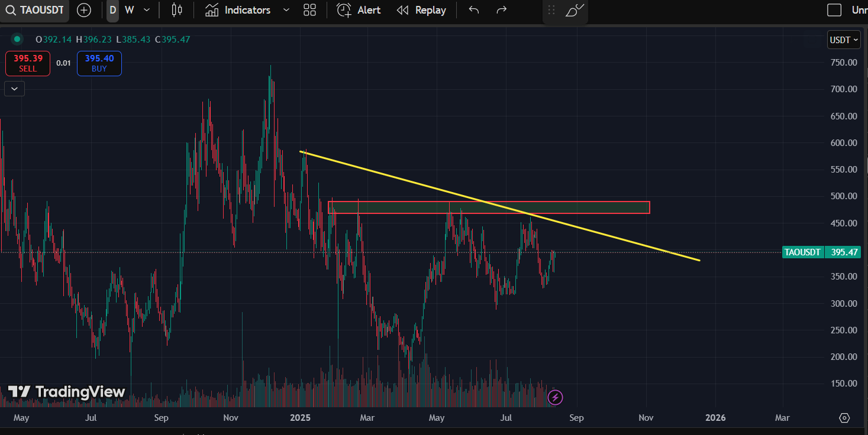
Task: Click the 0.01 spread value
Action: (63, 63)
